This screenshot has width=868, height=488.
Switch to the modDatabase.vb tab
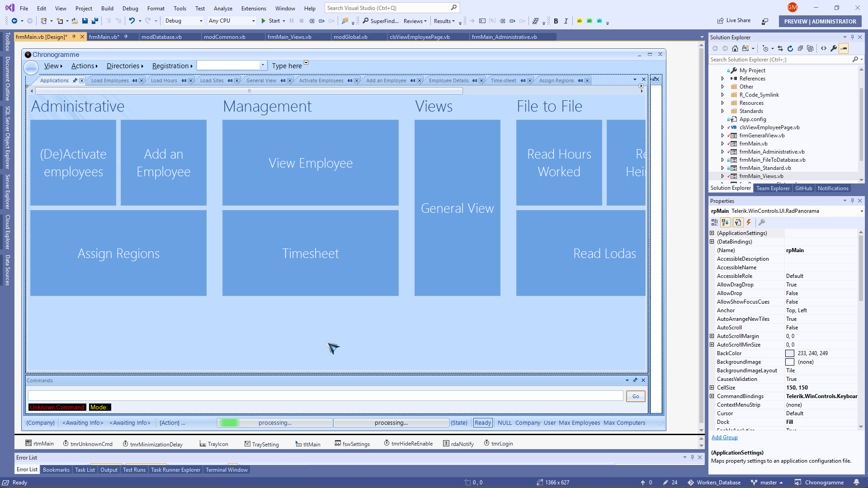[x=161, y=37]
